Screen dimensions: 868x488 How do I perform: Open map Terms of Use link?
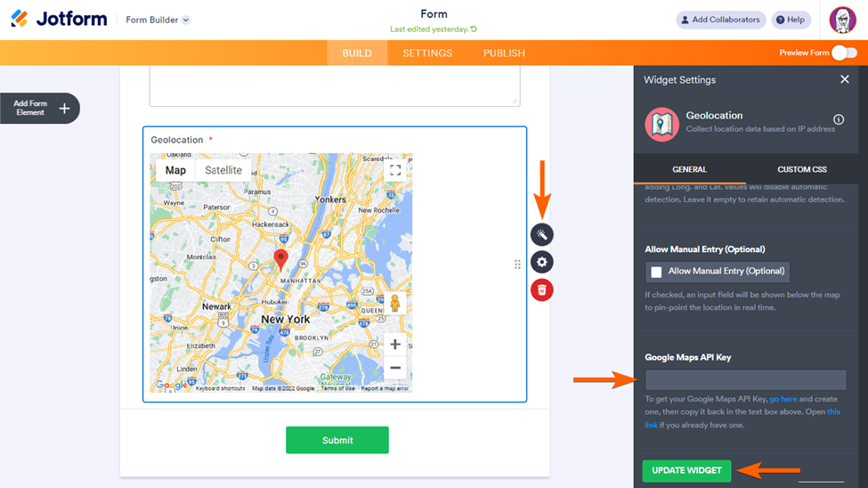[337, 388]
